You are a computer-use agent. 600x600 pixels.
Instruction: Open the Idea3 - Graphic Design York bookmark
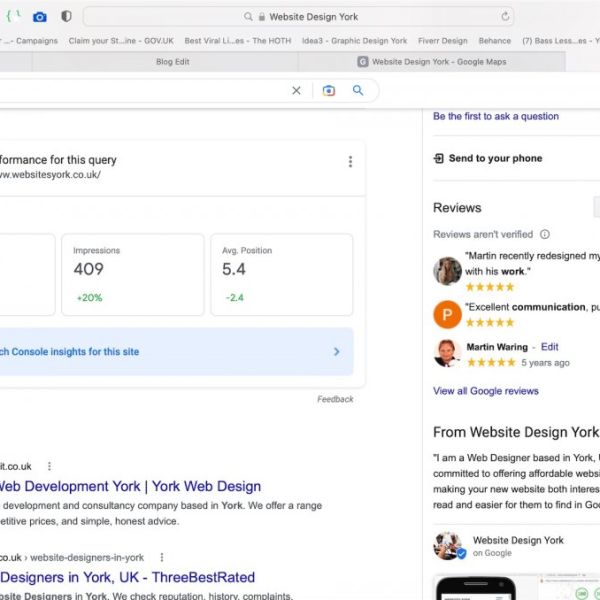point(354,41)
